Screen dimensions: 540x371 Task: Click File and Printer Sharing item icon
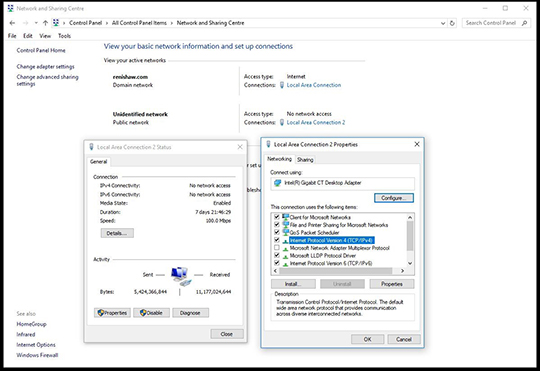coord(285,225)
